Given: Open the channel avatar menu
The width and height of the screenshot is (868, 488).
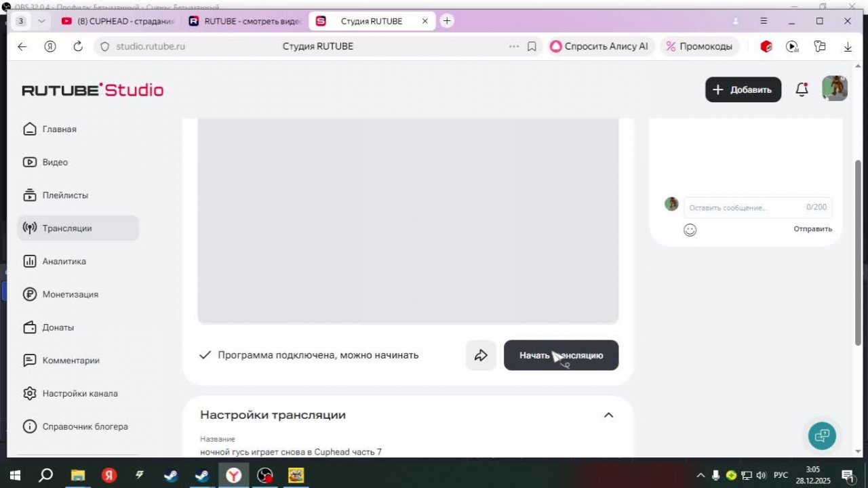Looking at the screenshot, I should [x=835, y=89].
